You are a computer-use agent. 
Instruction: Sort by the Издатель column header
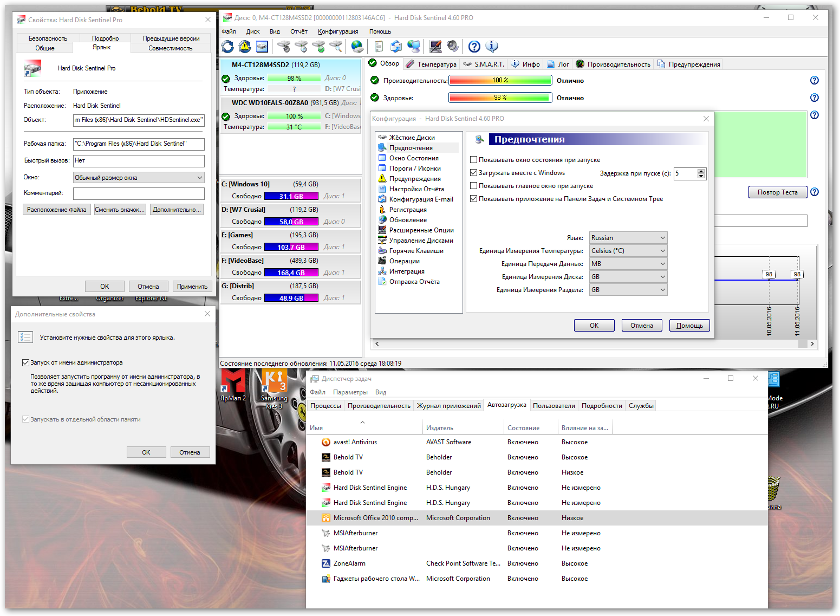click(x=463, y=428)
